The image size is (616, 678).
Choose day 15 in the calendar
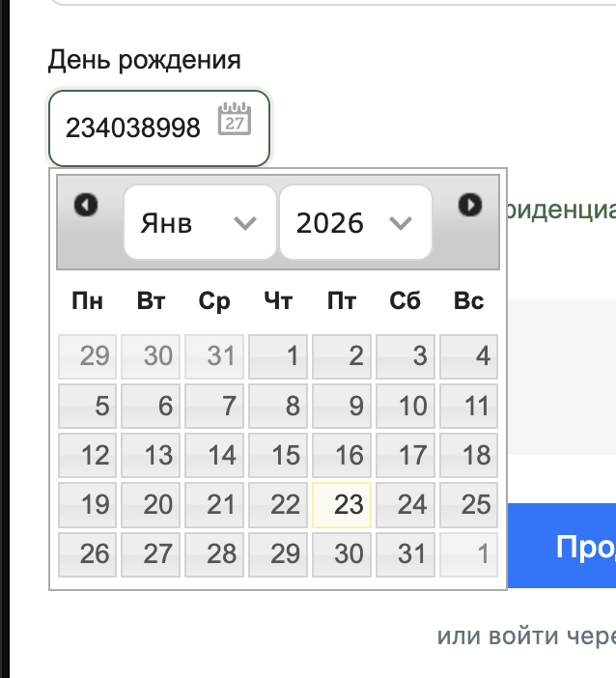click(x=278, y=455)
